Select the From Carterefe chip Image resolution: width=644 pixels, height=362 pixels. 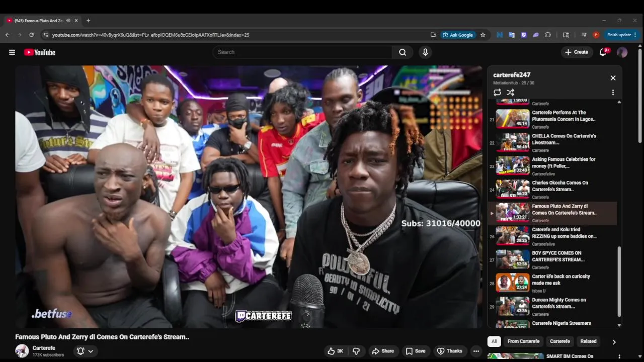click(x=523, y=341)
